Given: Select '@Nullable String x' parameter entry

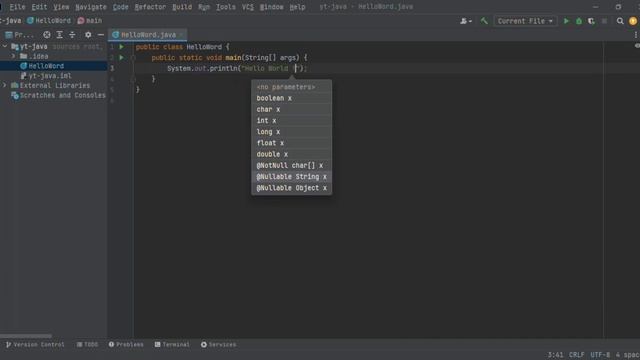Looking at the screenshot, I should (x=291, y=177).
